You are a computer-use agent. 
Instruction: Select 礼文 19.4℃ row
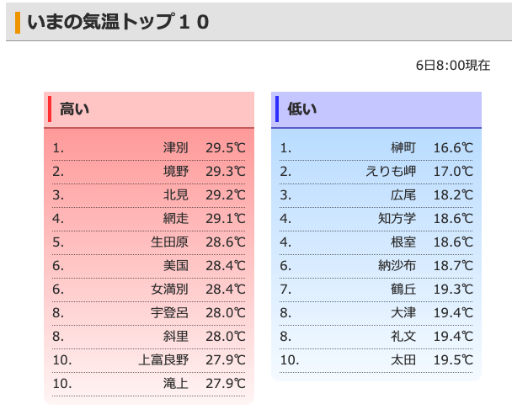[376, 337]
